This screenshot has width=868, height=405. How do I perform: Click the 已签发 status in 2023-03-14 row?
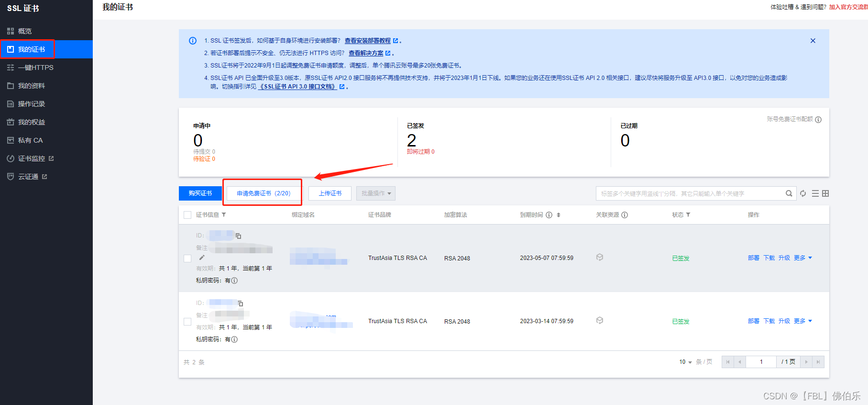pos(681,322)
